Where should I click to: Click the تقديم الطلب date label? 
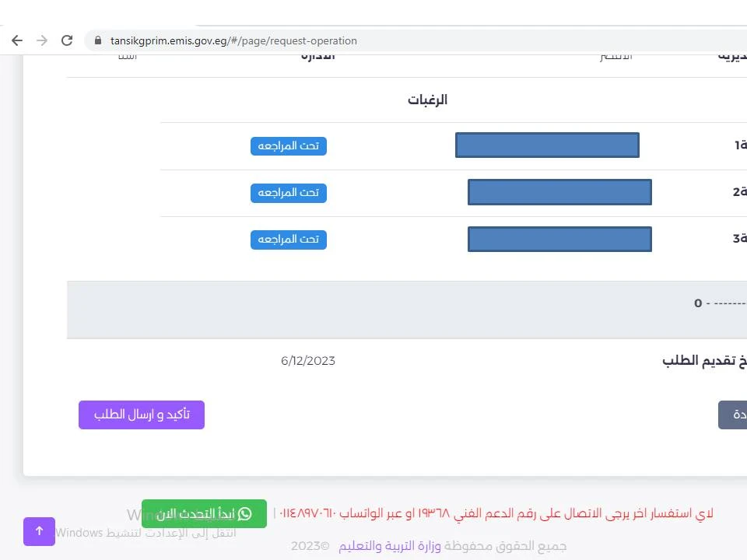click(705, 360)
